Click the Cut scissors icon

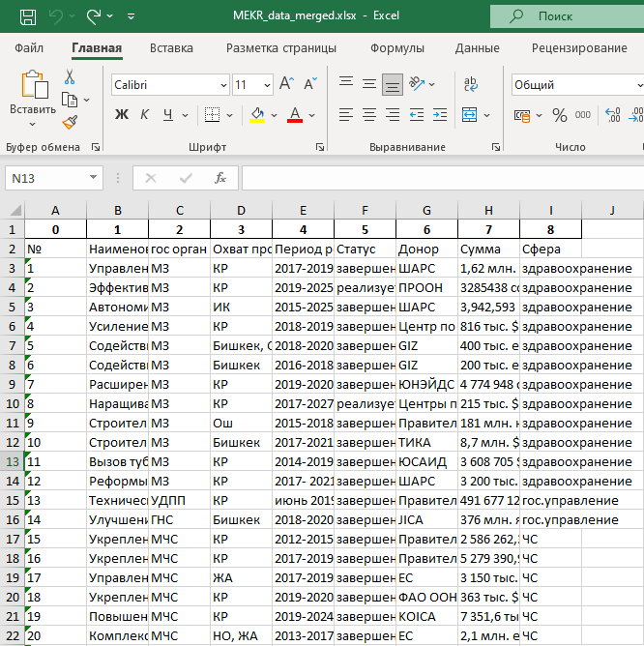coord(70,76)
